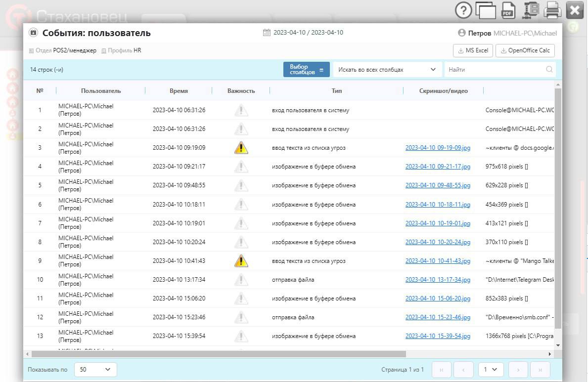Open help via the question mark icon
Viewport: 588px width, 382px height.
coord(464,10)
